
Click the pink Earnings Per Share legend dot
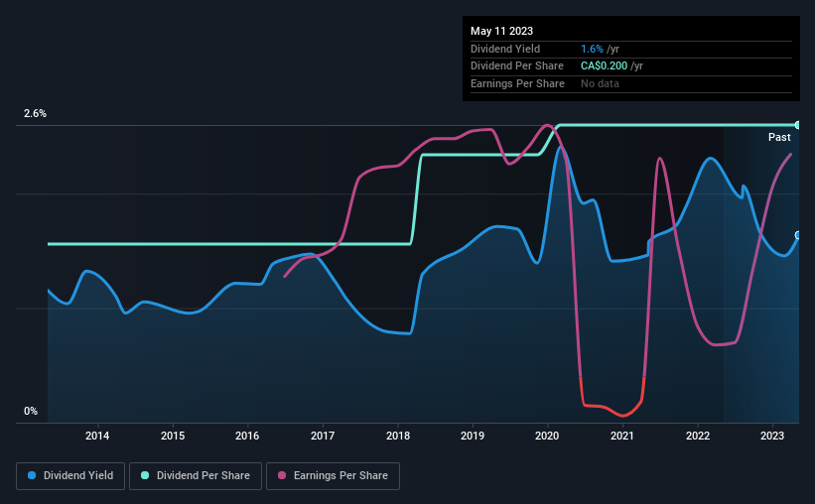pyautogui.click(x=282, y=475)
